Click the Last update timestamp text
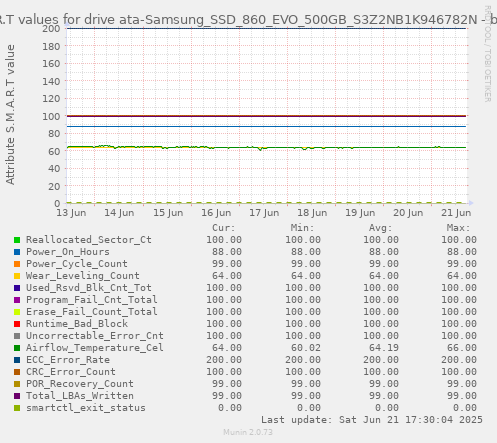Screen dimensions: 497x443 click(372, 420)
